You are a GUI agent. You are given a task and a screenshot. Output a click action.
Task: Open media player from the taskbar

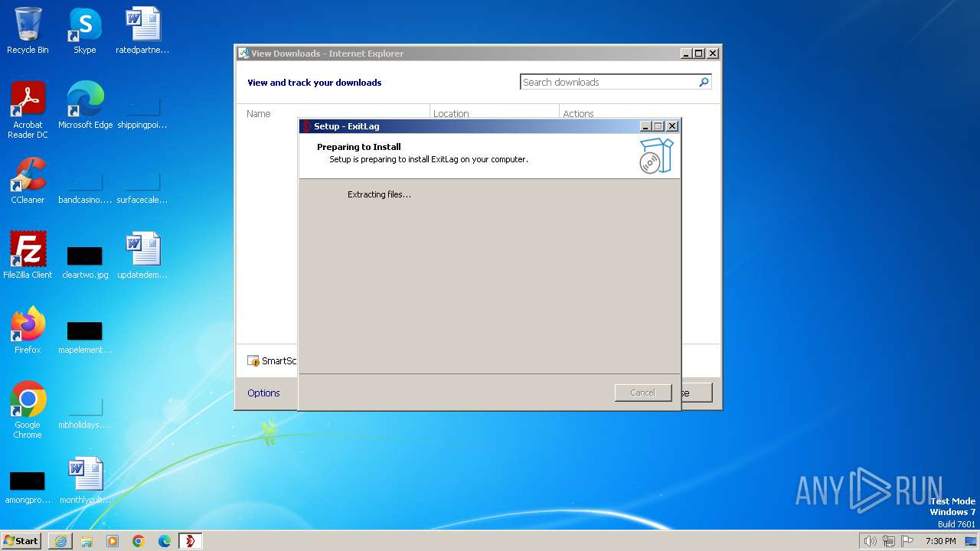[x=113, y=540]
